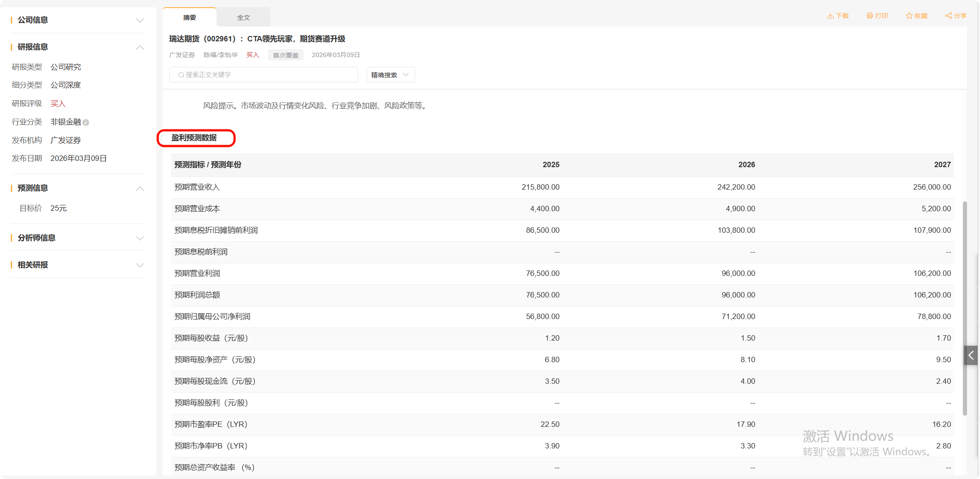Click the search magnifier icon
This screenshot has width=980, height=479.
(x=181, y=75)
